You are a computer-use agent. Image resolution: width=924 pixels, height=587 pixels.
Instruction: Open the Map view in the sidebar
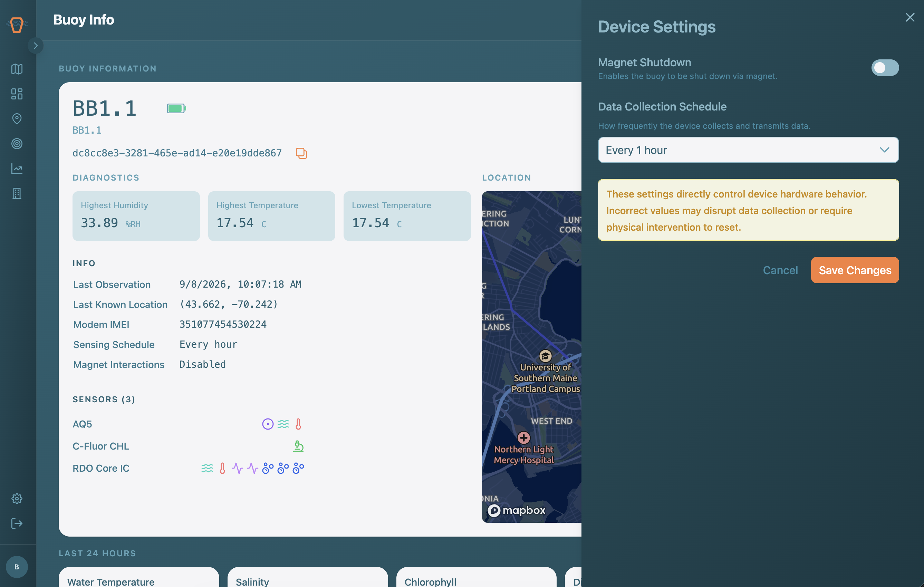pos(17,69)
